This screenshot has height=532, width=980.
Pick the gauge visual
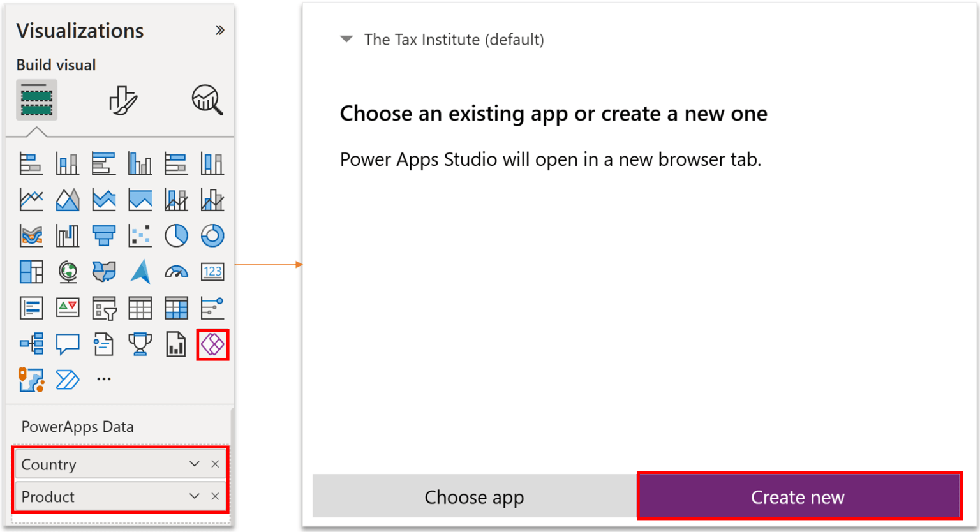176,272
